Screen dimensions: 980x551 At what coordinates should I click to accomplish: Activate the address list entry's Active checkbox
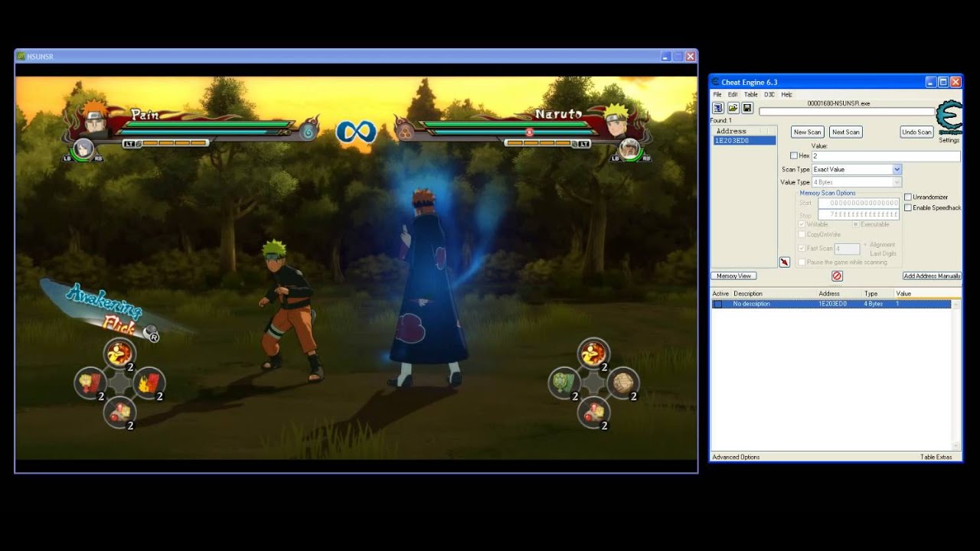(x=717, y=304)
